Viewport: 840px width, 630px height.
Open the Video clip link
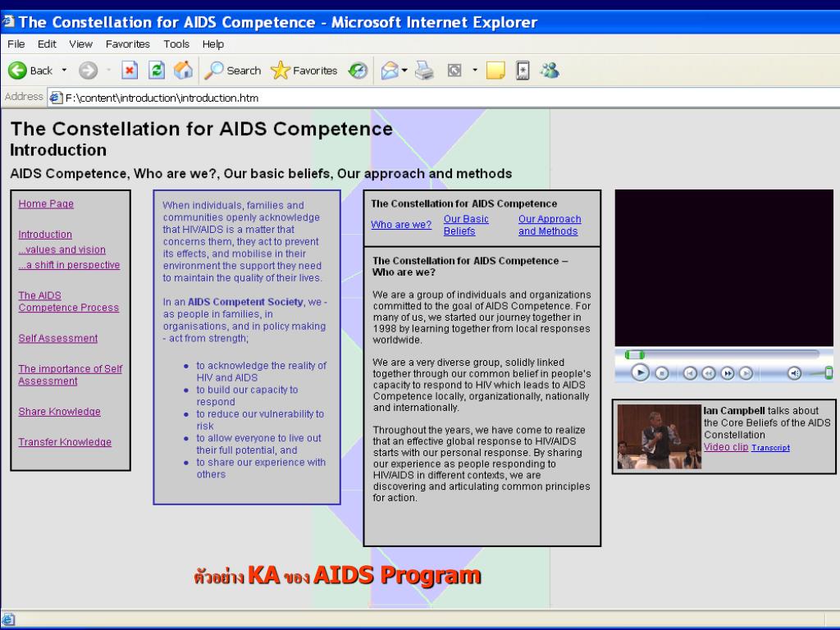click(x=726, y=447)
